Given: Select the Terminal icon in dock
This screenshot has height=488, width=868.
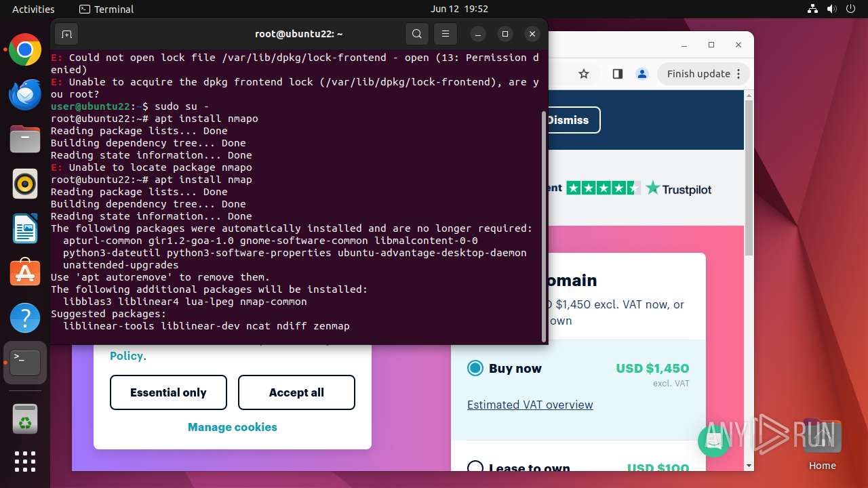Looking at the screenshot, I should coord(25,363).
